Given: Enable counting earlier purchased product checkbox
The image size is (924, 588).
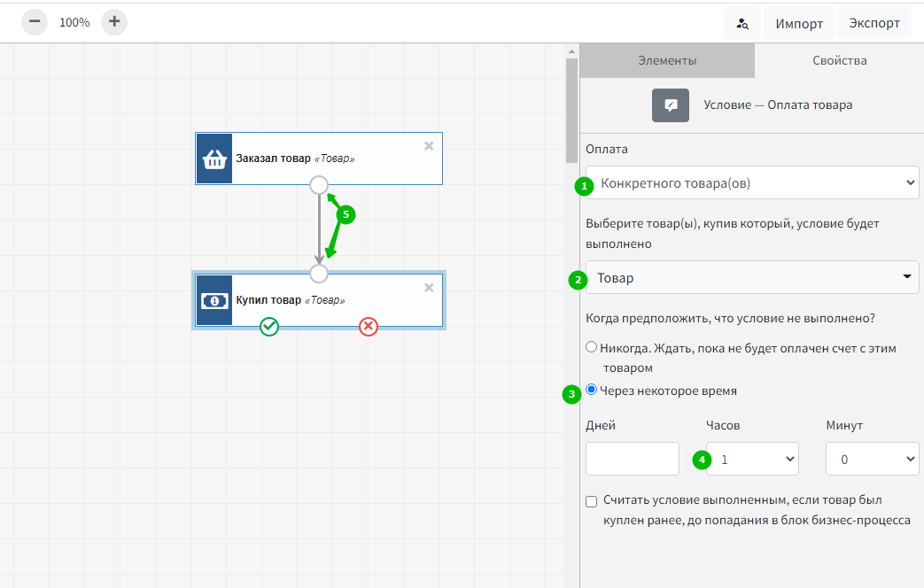Looking at the screenshot, I should point(592,502).
